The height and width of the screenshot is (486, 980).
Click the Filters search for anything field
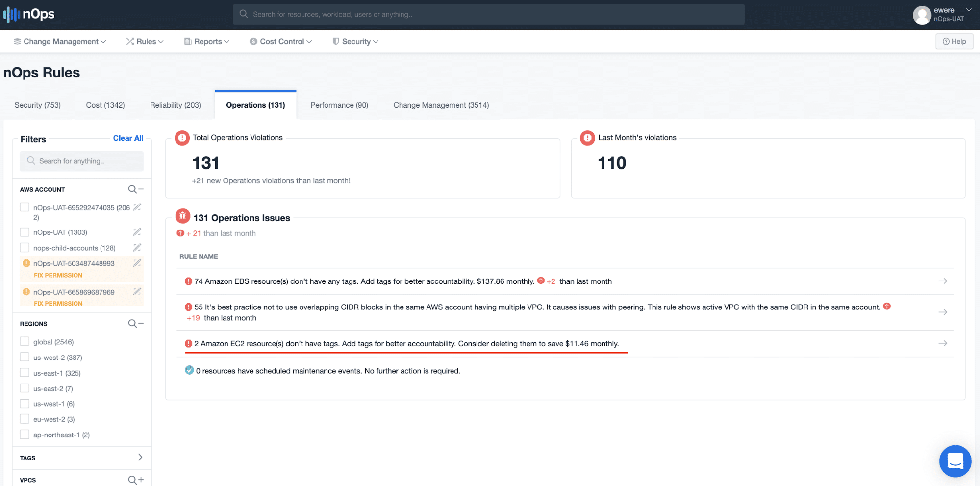click(82, 161)
